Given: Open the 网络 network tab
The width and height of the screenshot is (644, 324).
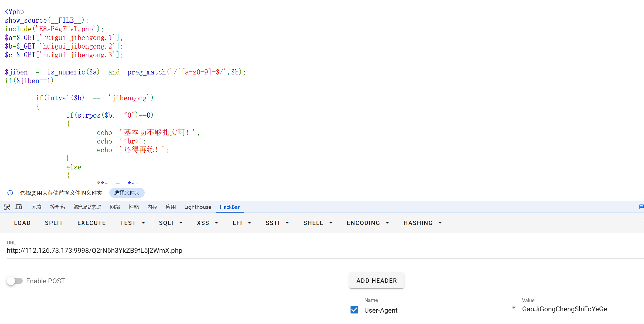Looking at the screenshot, I should click(x=115, y=207).
